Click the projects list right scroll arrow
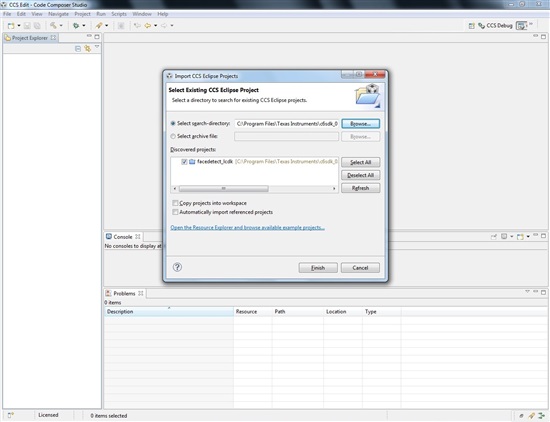Image resolution: width=550 pixels, height=422 pixels. pyautogui.click(x=334, y=189)
